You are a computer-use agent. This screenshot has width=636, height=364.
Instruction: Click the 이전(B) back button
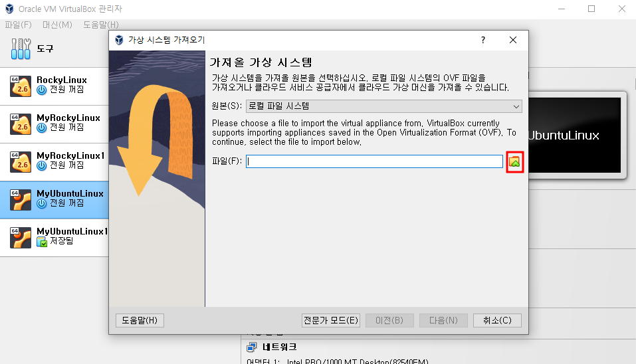point(389,320)
